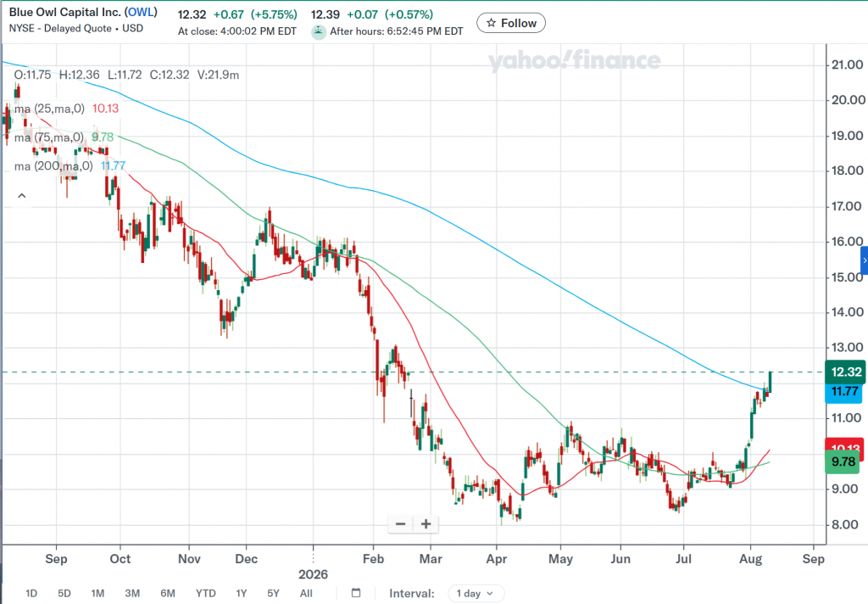Image resolution: width=868 pixels, height=604 pixels.
Task: Click the closing price 12.32 in header
Action: (x=192, y=14)
